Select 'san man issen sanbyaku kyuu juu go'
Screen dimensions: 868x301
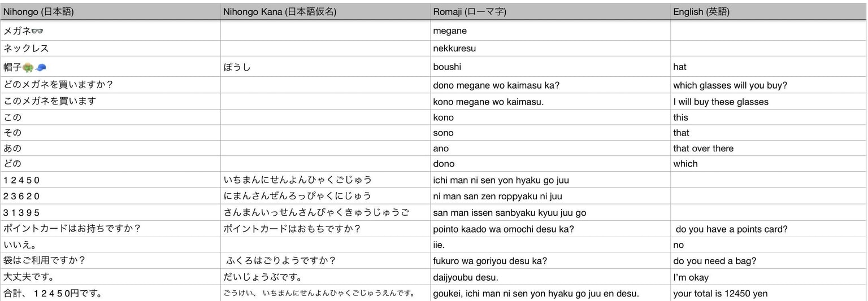coord(550,212)
